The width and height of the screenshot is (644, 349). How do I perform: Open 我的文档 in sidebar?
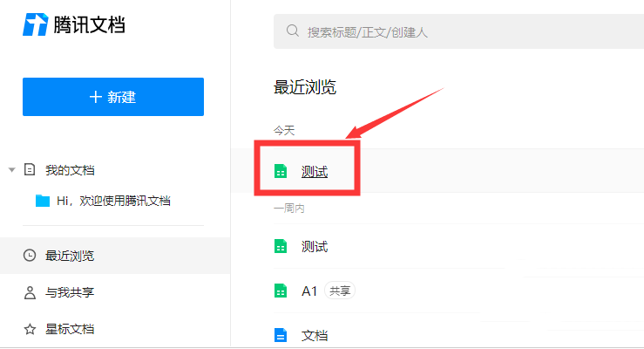point(70,170)
